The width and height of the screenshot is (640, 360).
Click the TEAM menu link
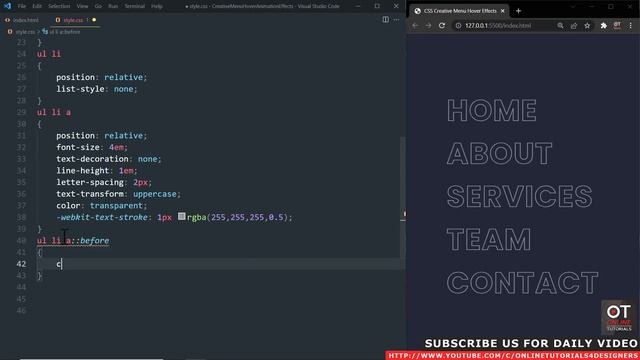click(489, 239)
